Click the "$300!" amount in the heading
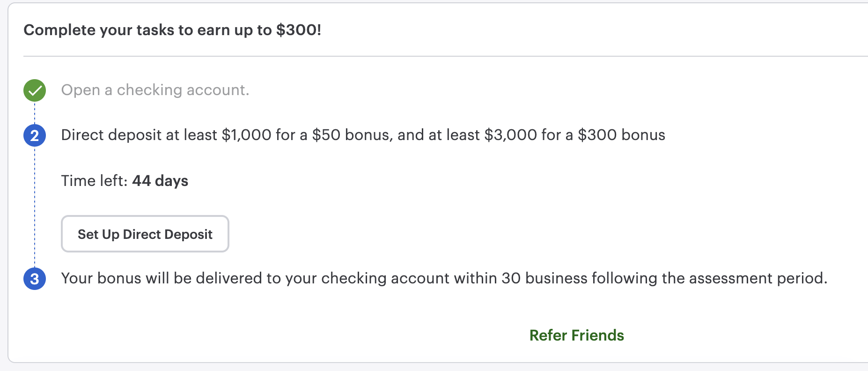This screenshot has height=371, width=868. pyautogui.click(x=299, y=30)
